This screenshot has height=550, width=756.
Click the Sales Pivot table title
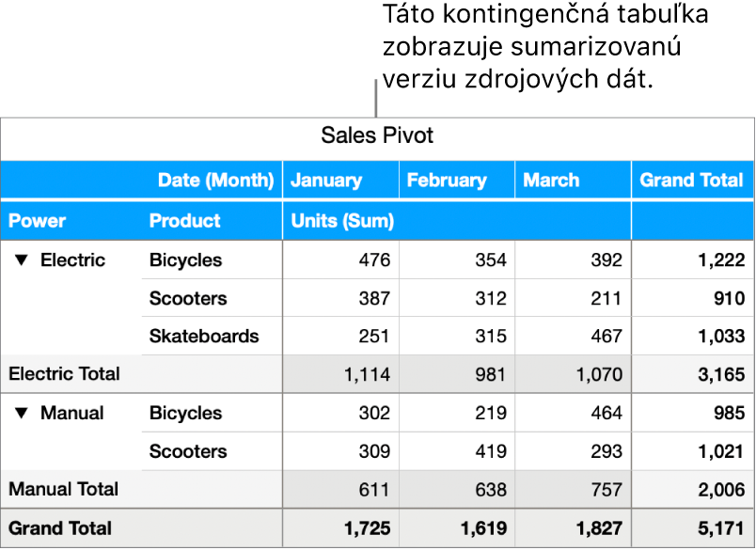[377, 135]
